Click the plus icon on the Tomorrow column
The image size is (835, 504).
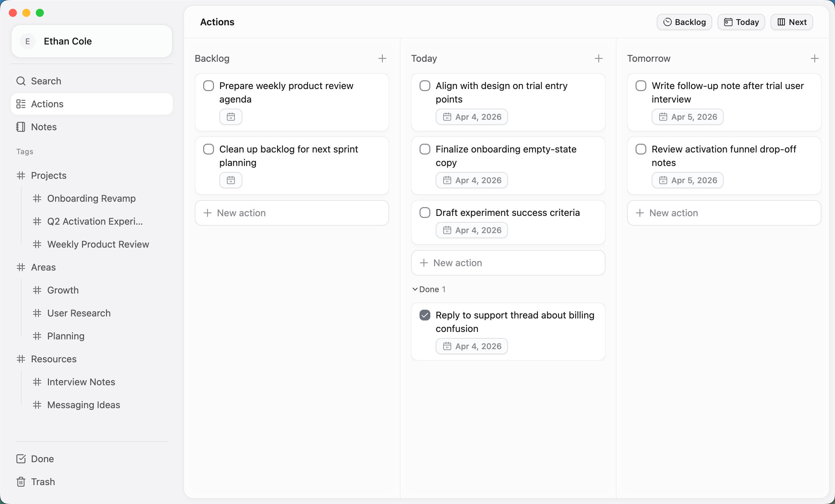tap(815, 58)
